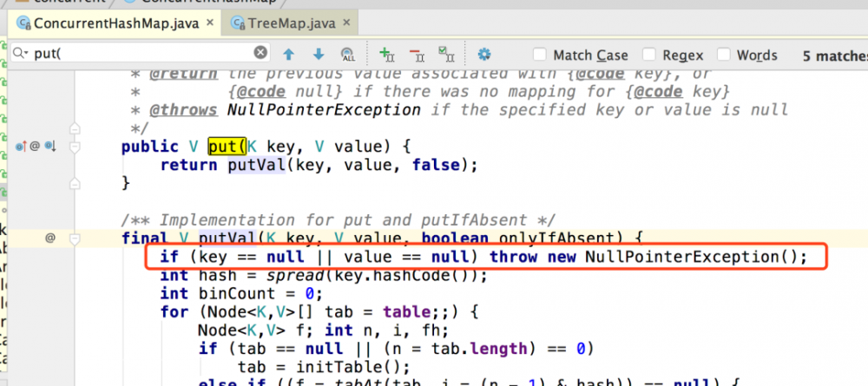Enable the Regex checkbox
This screenshot has width=868, height=386.
pyautogui.click(x=649, y=54)
